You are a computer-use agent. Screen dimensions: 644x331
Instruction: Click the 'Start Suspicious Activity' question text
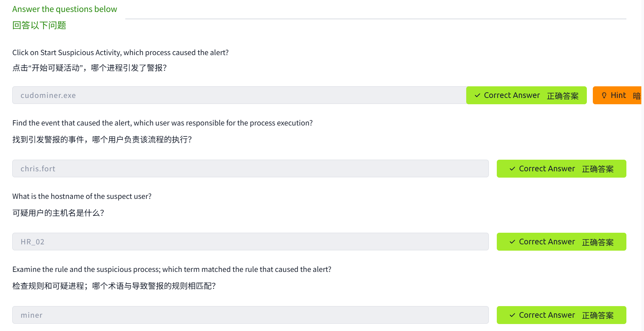120,52
